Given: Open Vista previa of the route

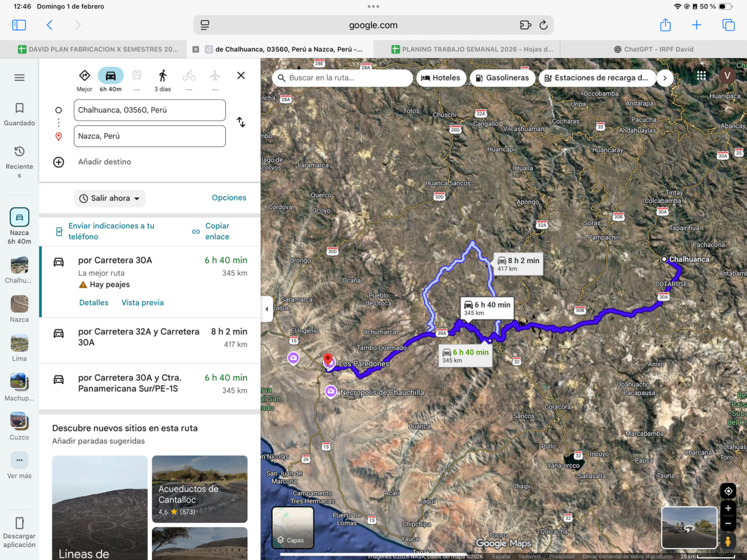Looking at the screenshot, I should [x=143, y=303].
